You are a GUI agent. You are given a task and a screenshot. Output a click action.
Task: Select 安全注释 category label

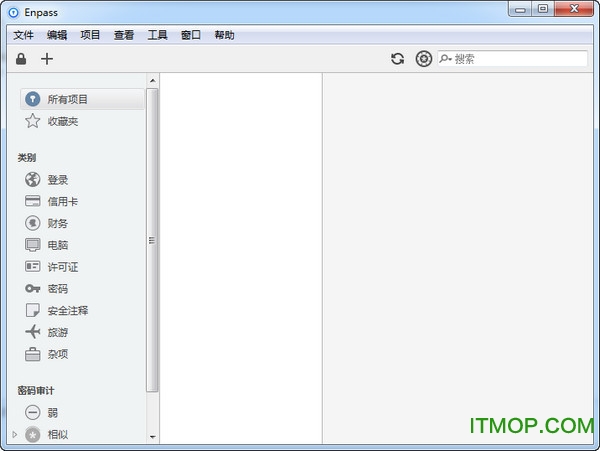coord(68,311)
